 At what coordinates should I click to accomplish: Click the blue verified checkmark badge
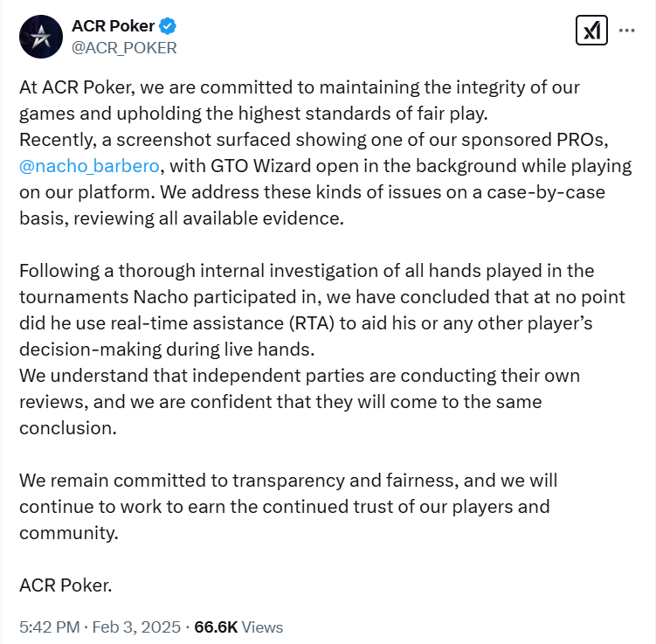tap(168, 26)
